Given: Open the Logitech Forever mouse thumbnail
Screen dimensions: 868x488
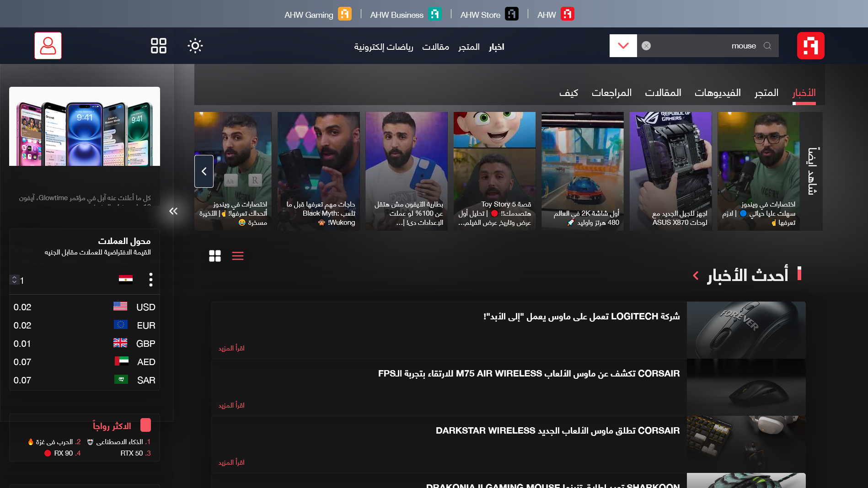Looking at the screenshot, I should coord(746,330).
